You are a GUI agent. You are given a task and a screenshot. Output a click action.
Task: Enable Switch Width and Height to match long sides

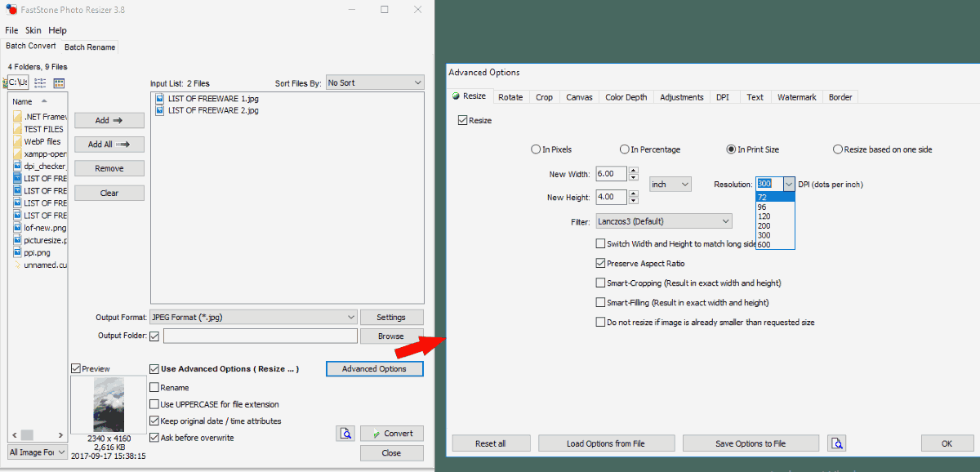point(600,243)
